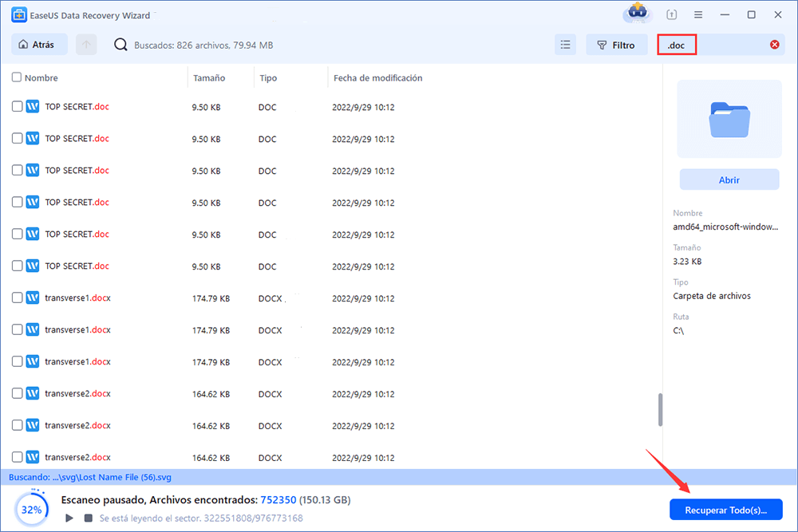Click Word icon of last transverse2.docx
The width and height of the screenshot is (798, 532).
[33, 457]
